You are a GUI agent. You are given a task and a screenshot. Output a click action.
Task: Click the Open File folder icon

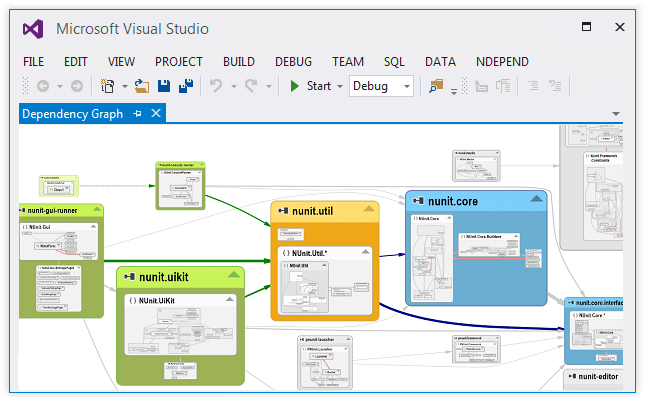click(142, 86)
